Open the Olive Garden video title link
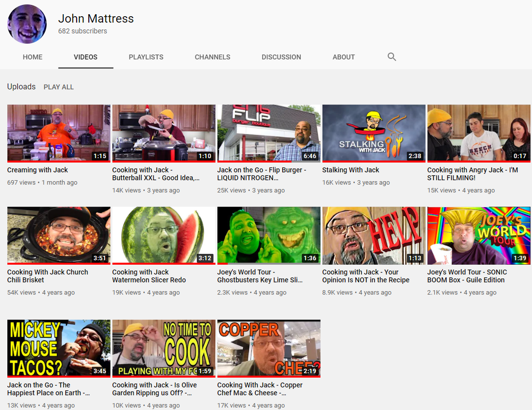The height and width of the screenshot is (410, 532). (x=155, y=389)
